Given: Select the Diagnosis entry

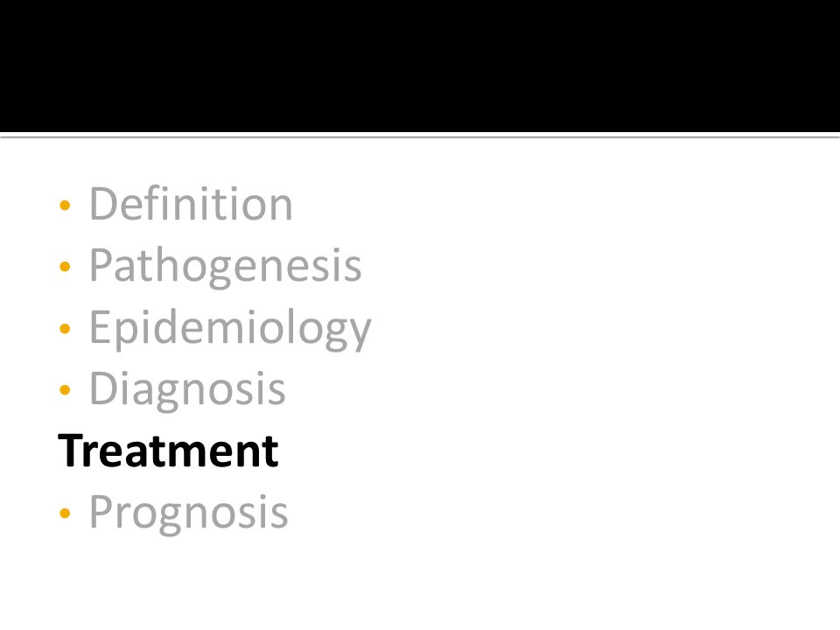Looking at the screenshot, I should tap(187, 390).
